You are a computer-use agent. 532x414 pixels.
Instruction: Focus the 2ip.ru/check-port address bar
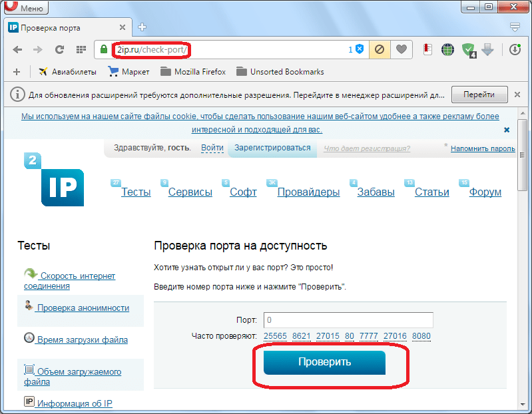(x=231, y=50)
